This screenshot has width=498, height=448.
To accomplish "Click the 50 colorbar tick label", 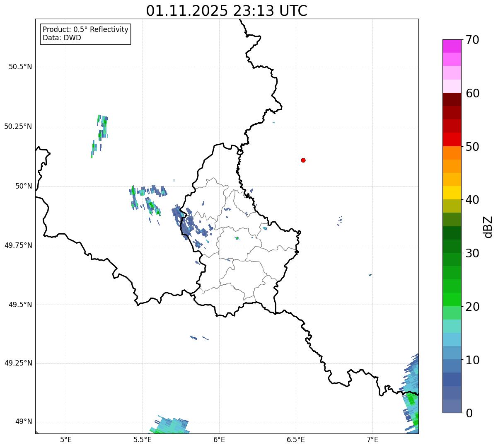I will click(x=472, y=147).
